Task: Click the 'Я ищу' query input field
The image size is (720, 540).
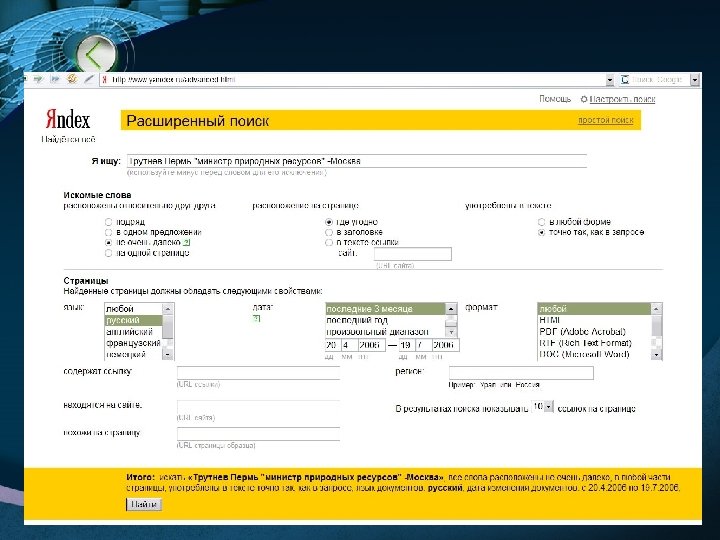Action: click(x=357, y=161)
